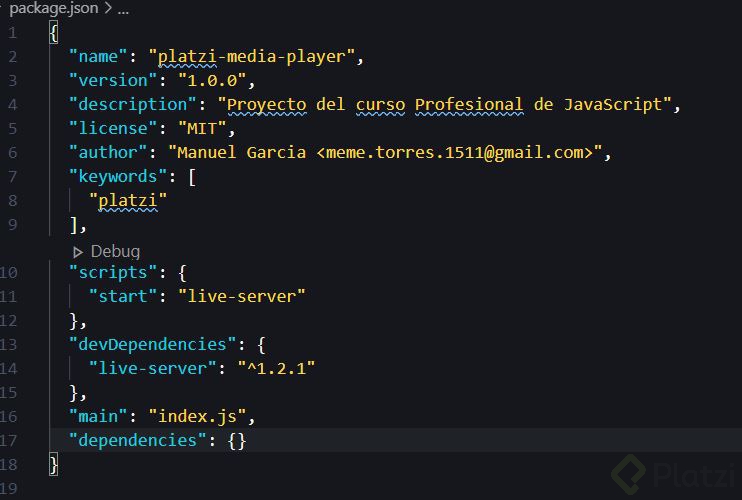Click the closing brace on line 18
Image resolution: width=742 pixels, height=500 pixels.
coord(53,465)
